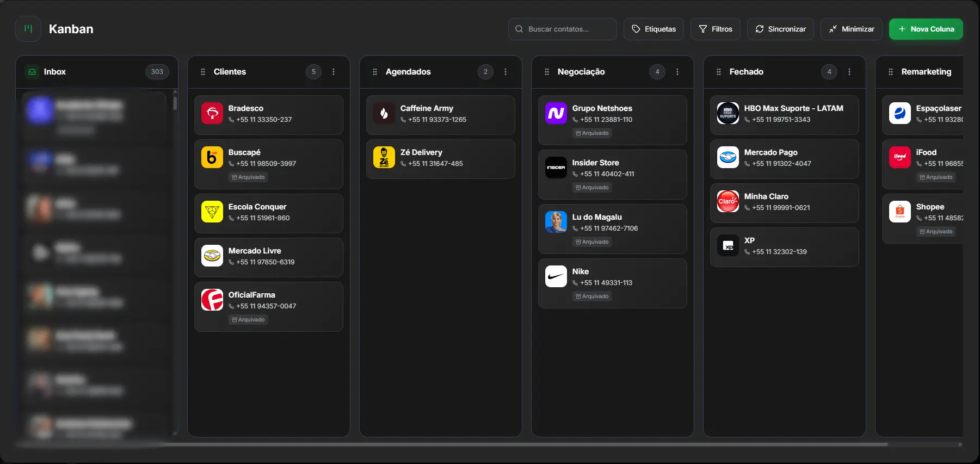Click the Negociação column title
980x464 pixels.
click(x=581, y=72)
